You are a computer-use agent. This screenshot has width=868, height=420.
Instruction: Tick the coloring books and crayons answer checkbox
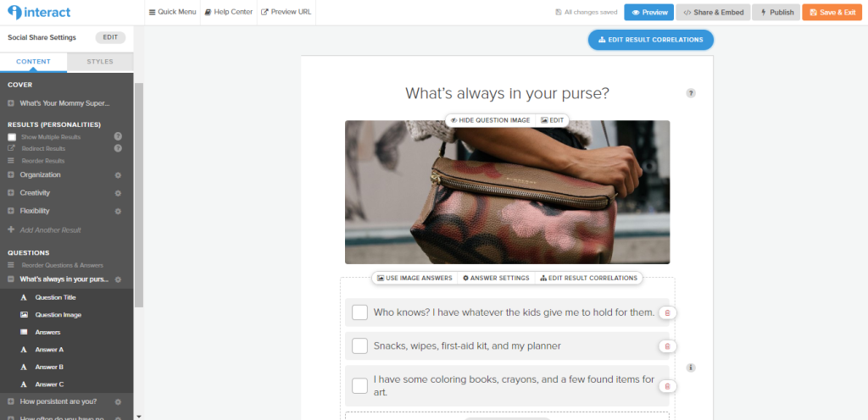pos(359,386)
